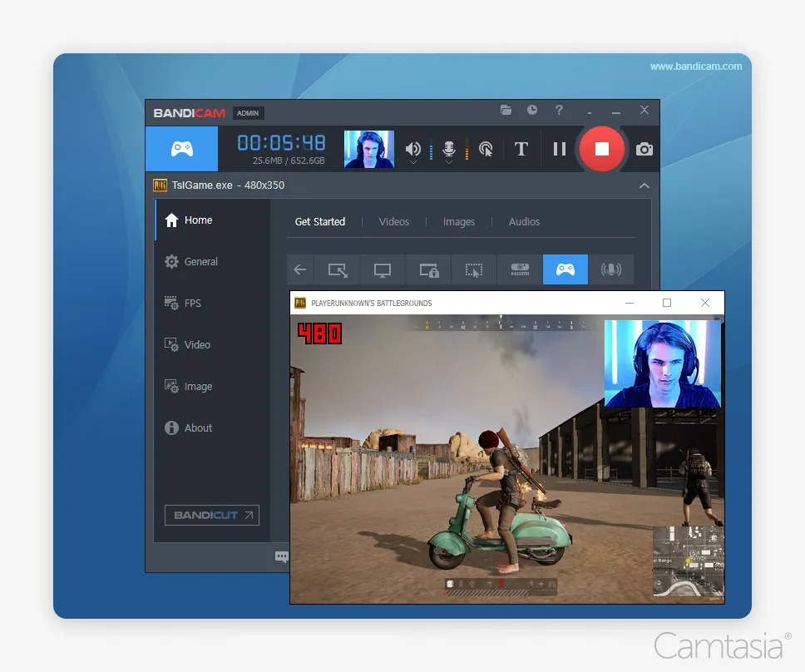This screenshot has height=672, width=805.
Task: Switch to the Images tab
Action: (x=458, y=222)
